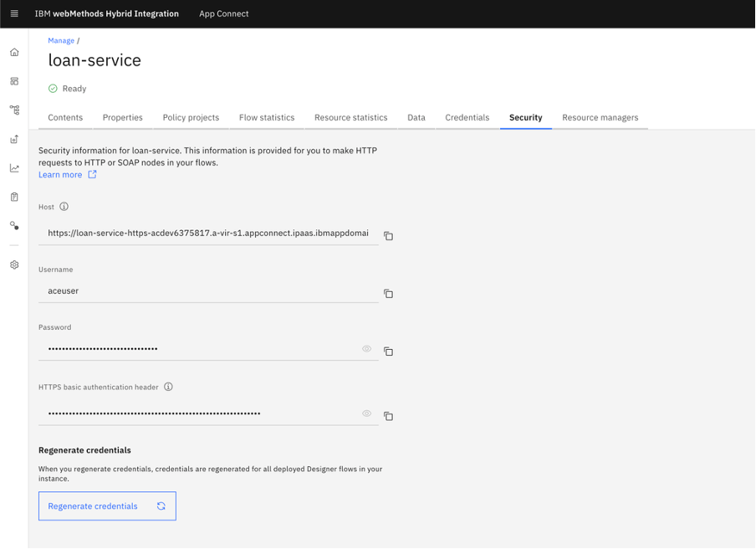Reveal the HTTPS basic authentication header value
Image resolution: width=756 pixels, height=549 pixels.
pyautogui.click(x=366, y=413)
